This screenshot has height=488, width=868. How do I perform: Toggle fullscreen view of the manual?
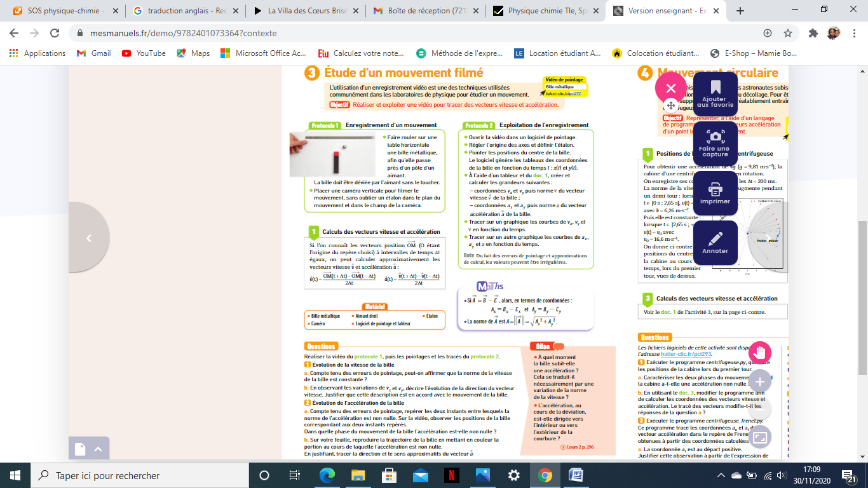coord(760,437)
